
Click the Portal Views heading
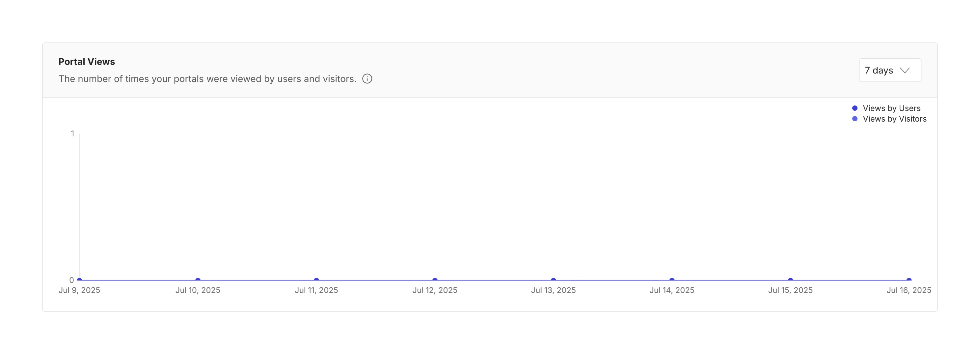pos(87,62)
